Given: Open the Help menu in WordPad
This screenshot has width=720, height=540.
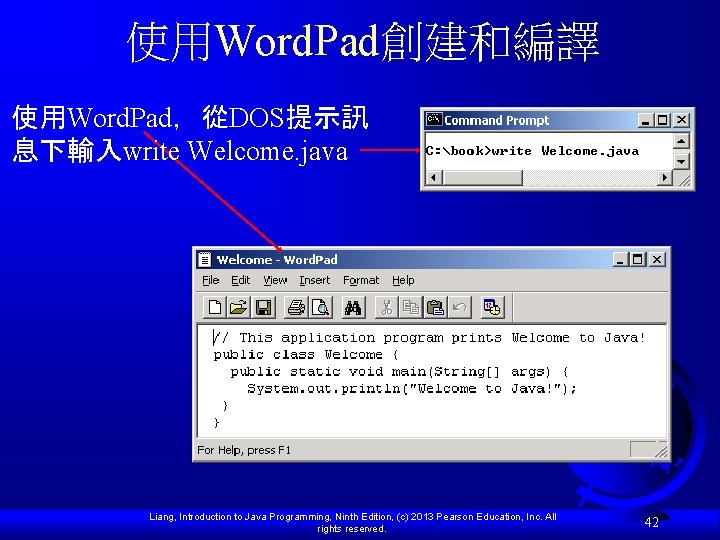Looking at the screenshot, I should (403, 280).
